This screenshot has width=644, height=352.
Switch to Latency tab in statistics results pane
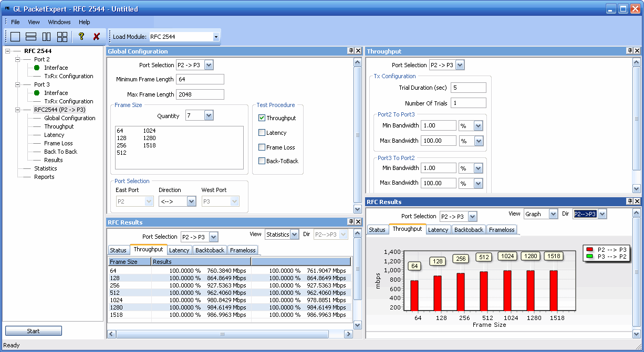(179, 250)
